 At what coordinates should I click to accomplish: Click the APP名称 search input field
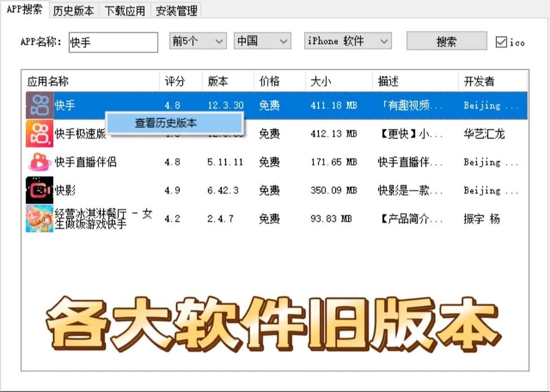tap(113, 41)
